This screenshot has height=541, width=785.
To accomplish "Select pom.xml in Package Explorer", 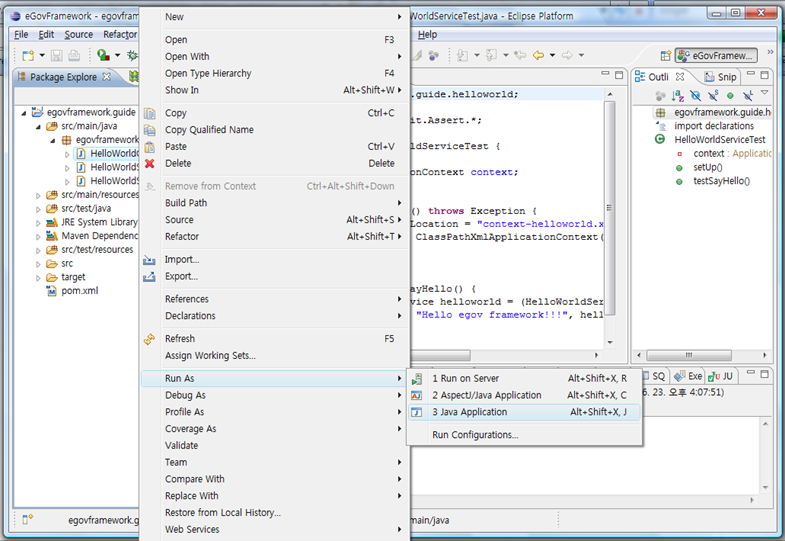I will [80, 291].
